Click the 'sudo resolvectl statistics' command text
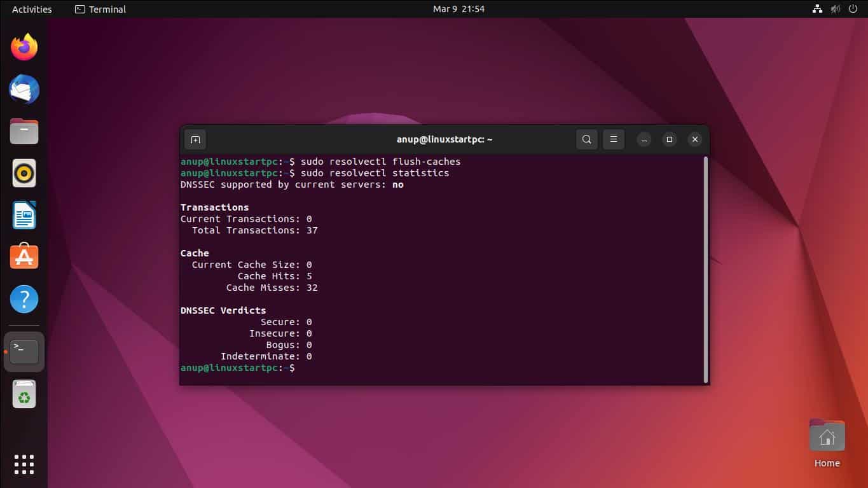This screenshot has width=868, height=488. [375, 173]
